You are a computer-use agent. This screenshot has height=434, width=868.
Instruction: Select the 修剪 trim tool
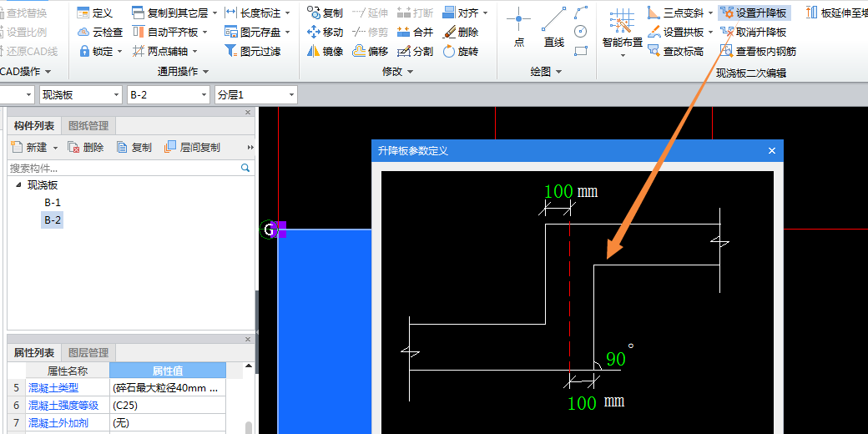pyautogui.click(x=371, y=32)
